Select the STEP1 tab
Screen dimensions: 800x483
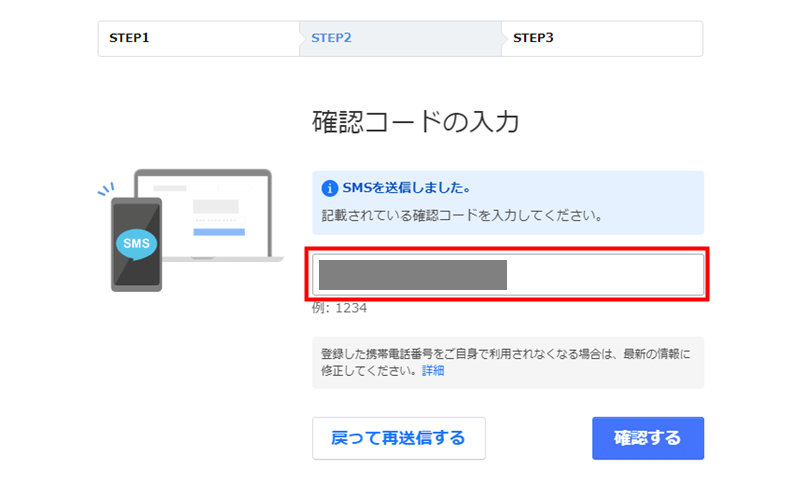(x=199, y=38)
